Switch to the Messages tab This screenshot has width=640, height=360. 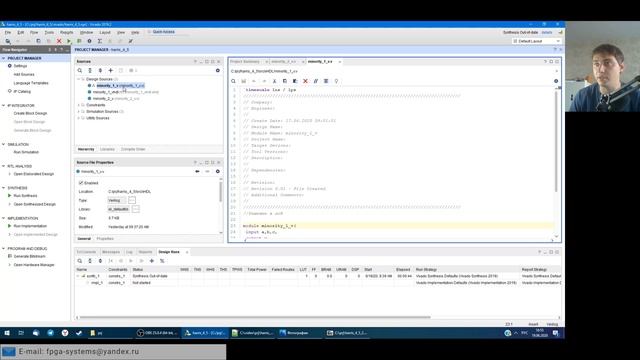coord(111,252)
